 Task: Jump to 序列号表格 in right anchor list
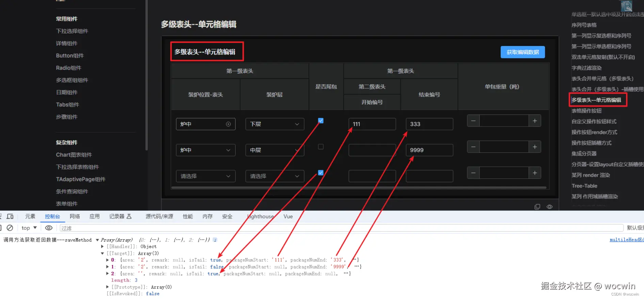(x=584, y=25)
